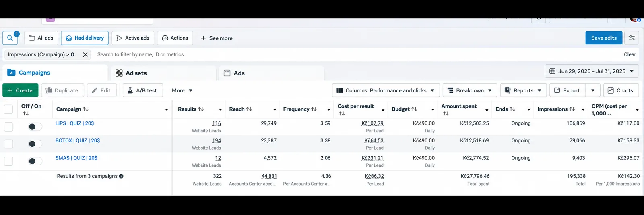Open the SMAS | QUIZ | 20$ campaign
The image size is (644, 215).
(x=76, y=158)
